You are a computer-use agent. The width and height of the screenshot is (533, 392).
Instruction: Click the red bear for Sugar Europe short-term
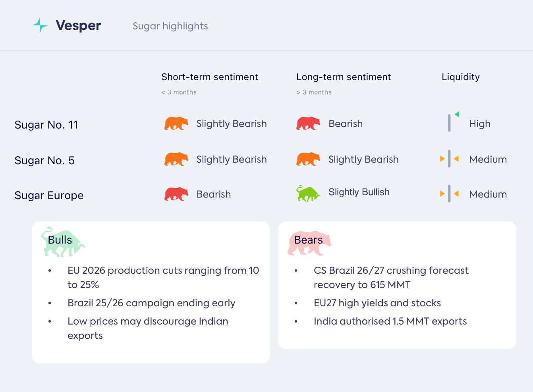click(176, 194)
